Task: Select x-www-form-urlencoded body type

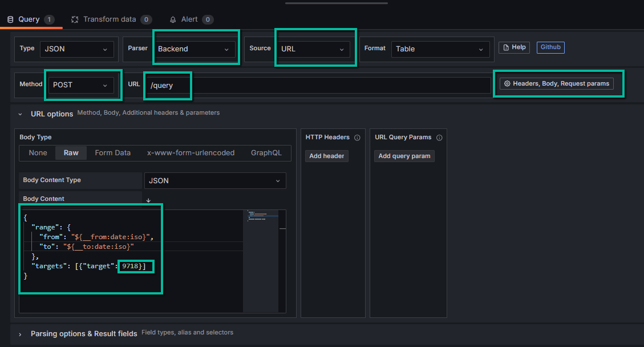Action: coord(191,153)
